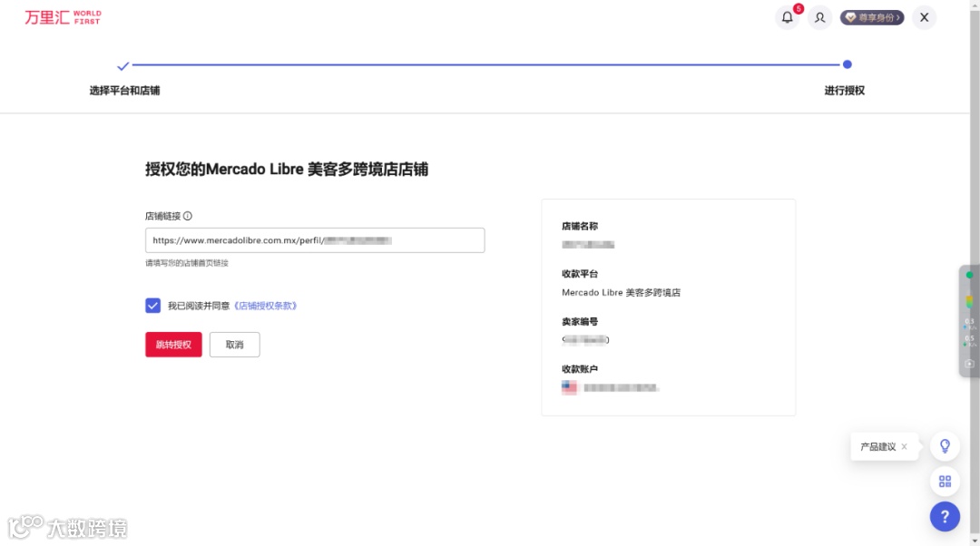980x546 pixels.
Task: Click the scrollbar down arrow
Action: tap(975, 541)
